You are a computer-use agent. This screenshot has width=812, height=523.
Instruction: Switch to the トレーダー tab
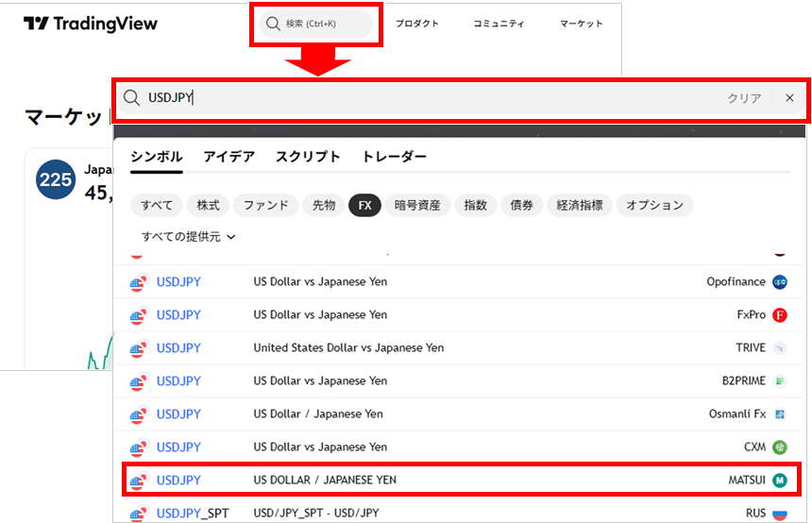(394, 157)
